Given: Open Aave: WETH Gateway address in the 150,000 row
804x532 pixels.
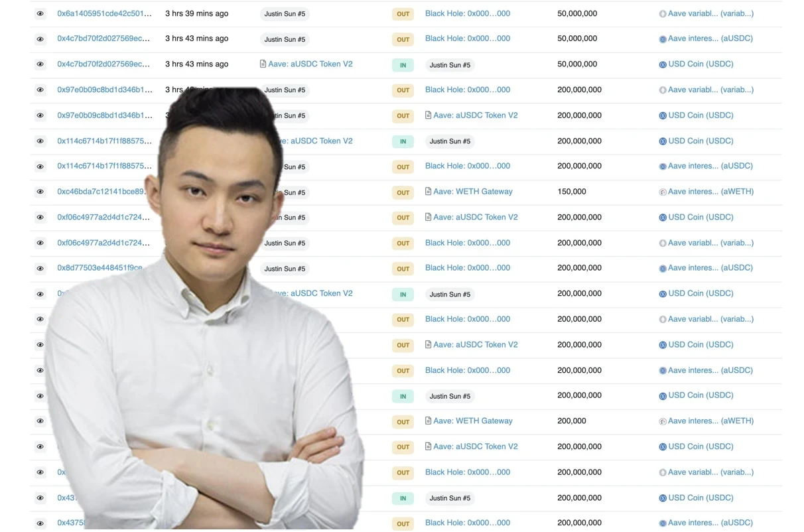Looking at the screenshot, I should click(472, 192).
